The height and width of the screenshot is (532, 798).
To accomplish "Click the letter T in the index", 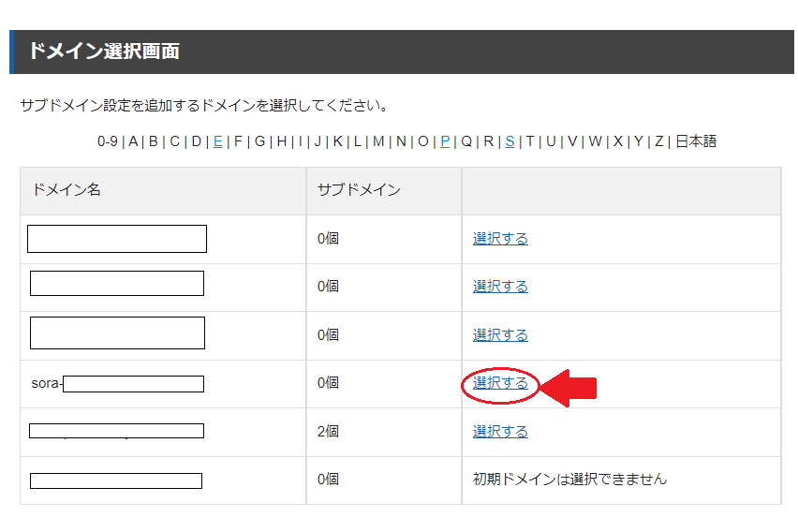I will tap(530, 141).
